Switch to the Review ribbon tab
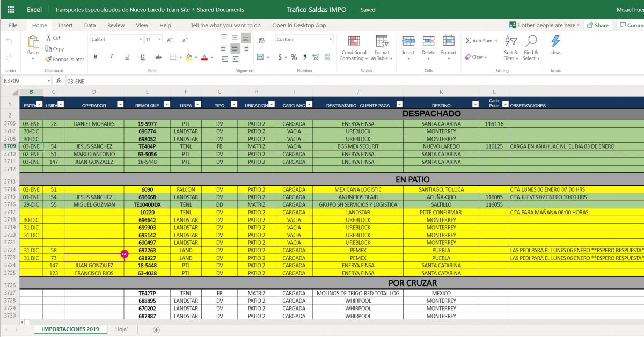Screen dimensions: 644x337 [x=115, y=25]
